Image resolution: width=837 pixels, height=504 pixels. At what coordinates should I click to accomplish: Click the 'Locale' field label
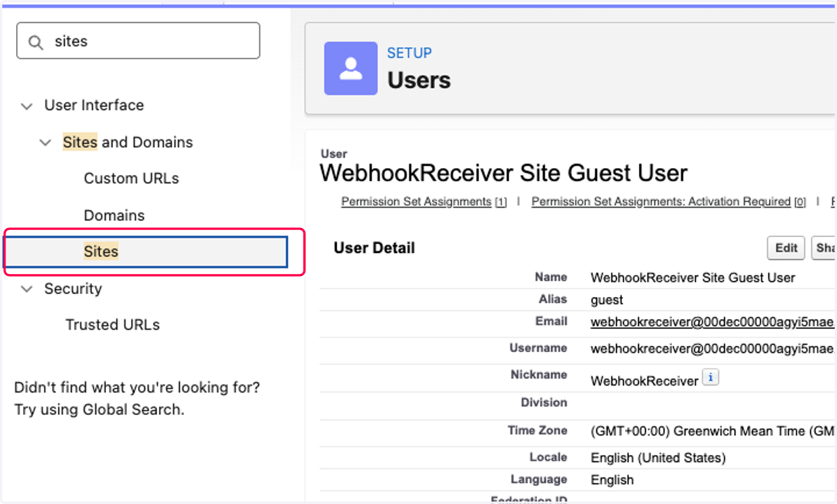point(548,457)
